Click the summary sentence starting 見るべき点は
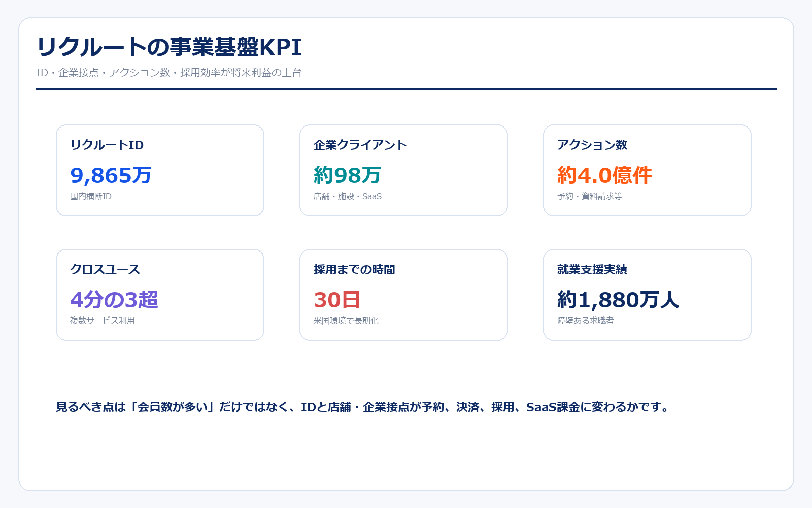 click(363, 407)
